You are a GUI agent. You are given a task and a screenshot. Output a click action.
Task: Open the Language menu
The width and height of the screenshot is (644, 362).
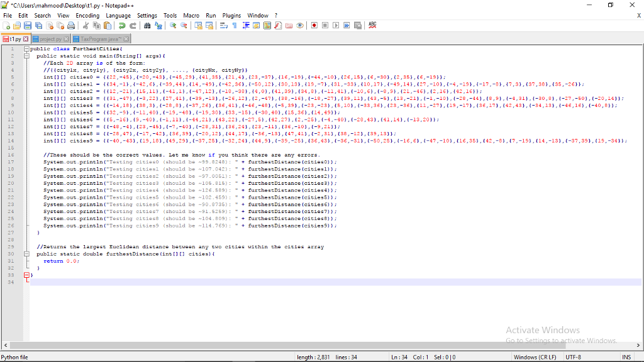[119, 15]
